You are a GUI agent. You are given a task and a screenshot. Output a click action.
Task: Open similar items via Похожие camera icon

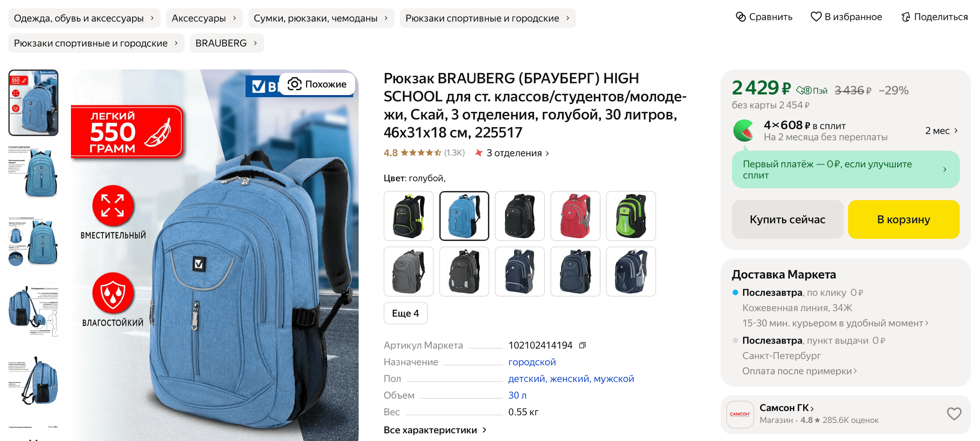pos(294,84)
